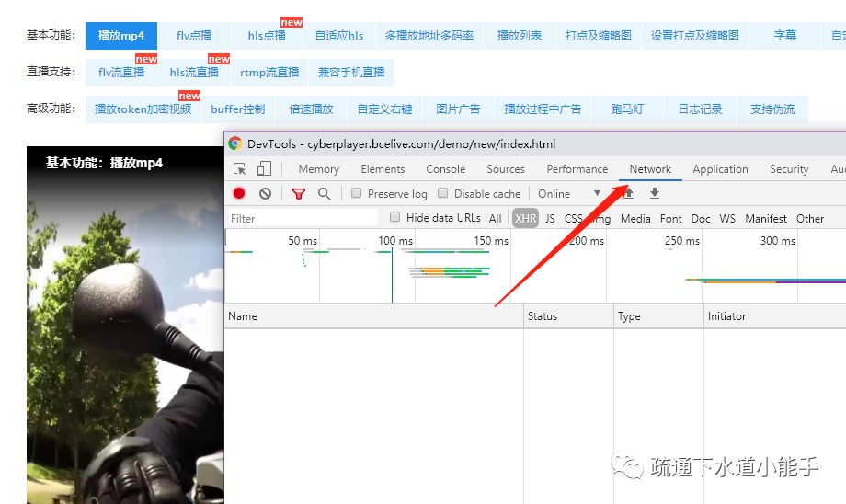Toggle the XHR request filter

(525, 218)
